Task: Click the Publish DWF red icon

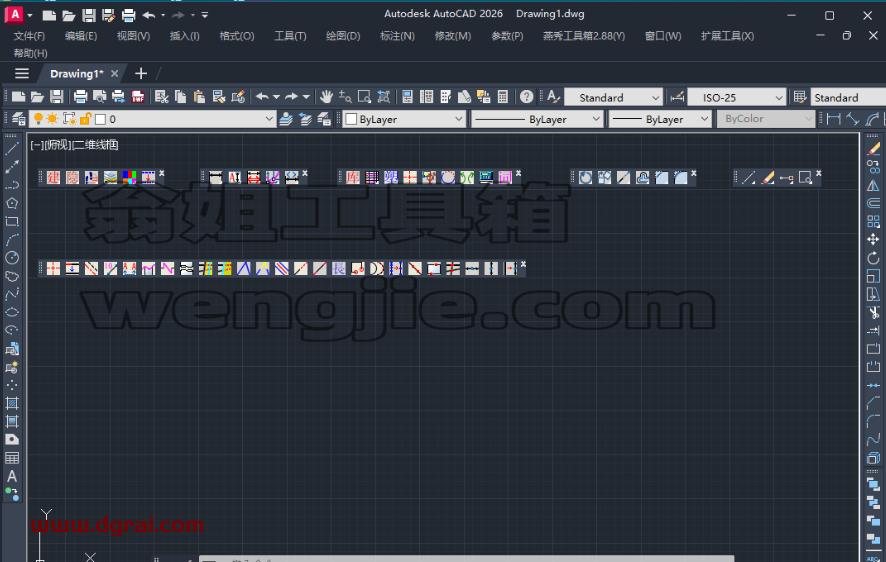Action: [x=138, y=97]
